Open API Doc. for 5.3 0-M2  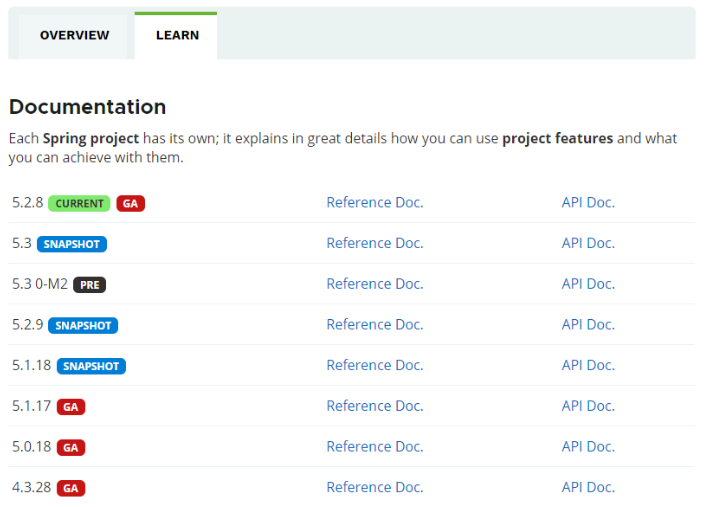tap(588, 284)
